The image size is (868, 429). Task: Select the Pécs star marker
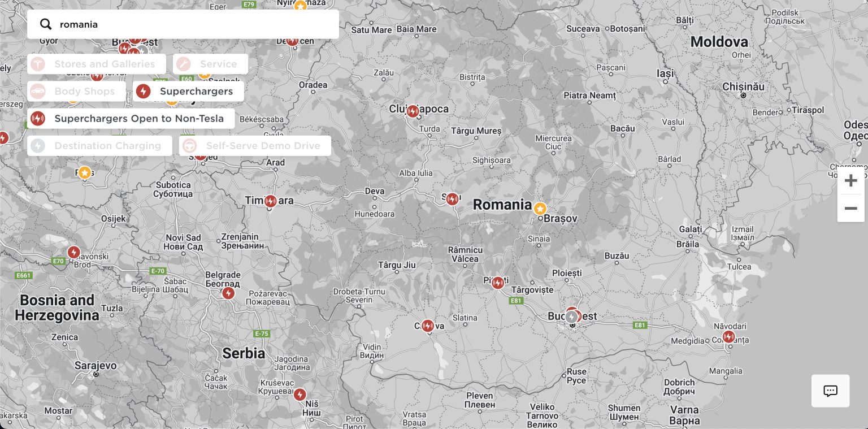84,172
